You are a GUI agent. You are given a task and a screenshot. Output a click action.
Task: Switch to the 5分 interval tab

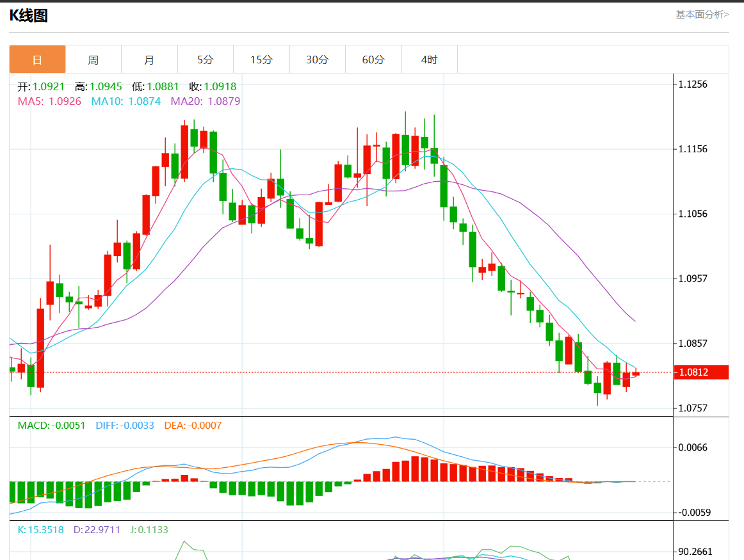click(x=206, y=60)
